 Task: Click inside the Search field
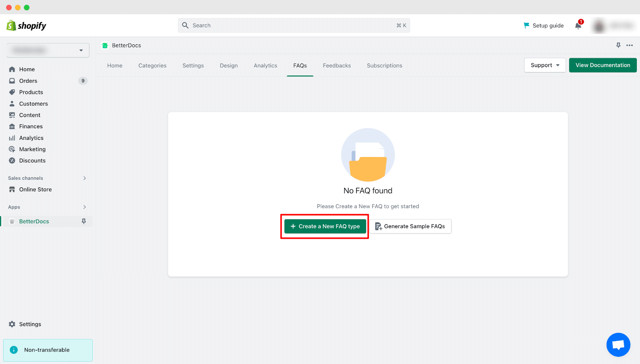coord(294,25)
